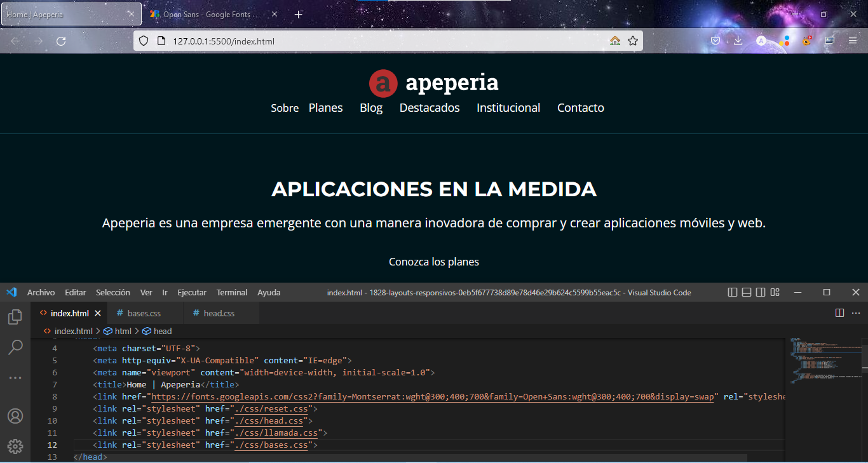The image size is (868, 463).
Task: Click the shield tracking protection icon
Action: click(144, 41)
